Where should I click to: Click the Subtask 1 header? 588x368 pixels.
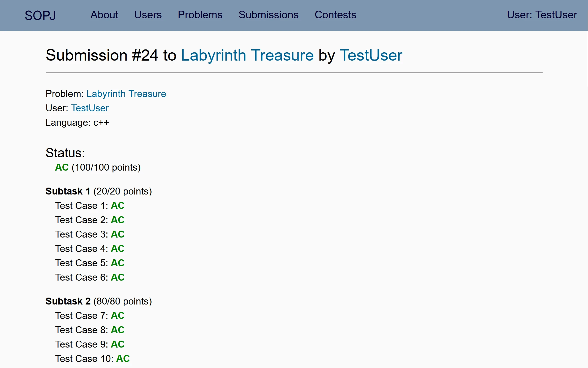(68, 191)
